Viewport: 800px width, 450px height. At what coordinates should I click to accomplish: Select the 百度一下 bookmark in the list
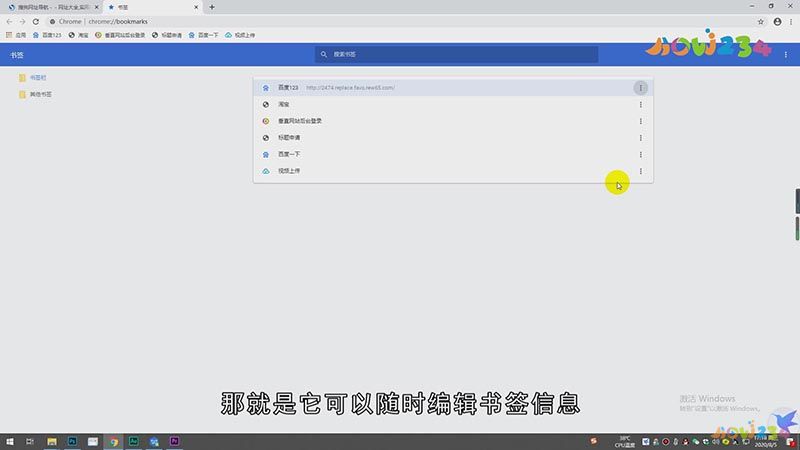(453, 155)
